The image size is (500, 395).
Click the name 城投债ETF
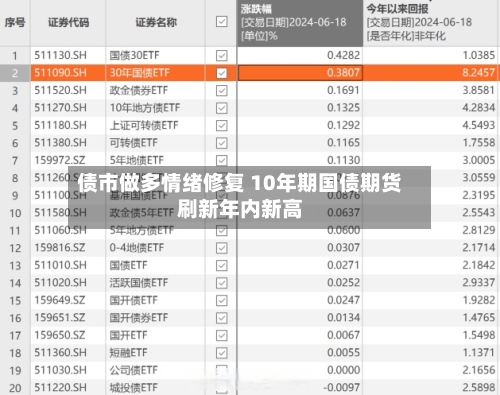134,388
